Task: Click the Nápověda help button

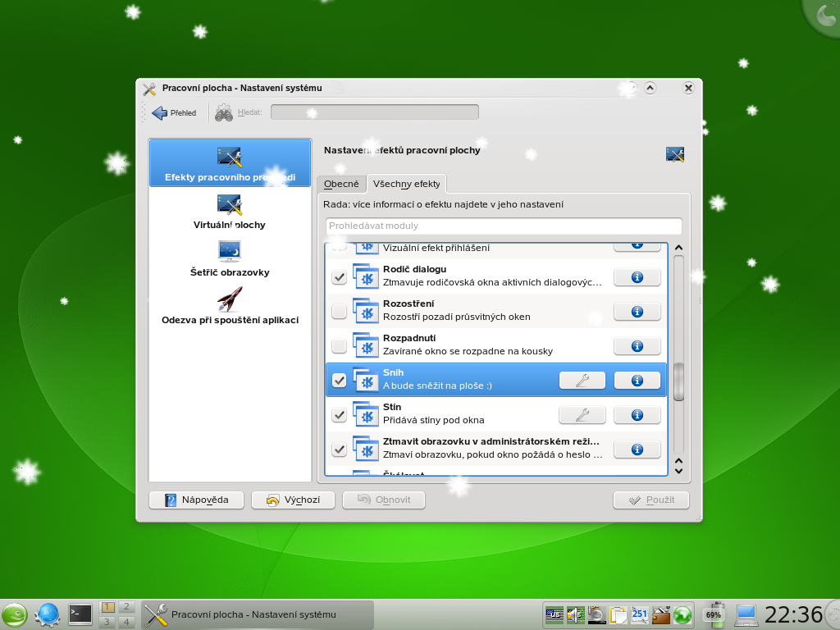Action: coord(196,500)
